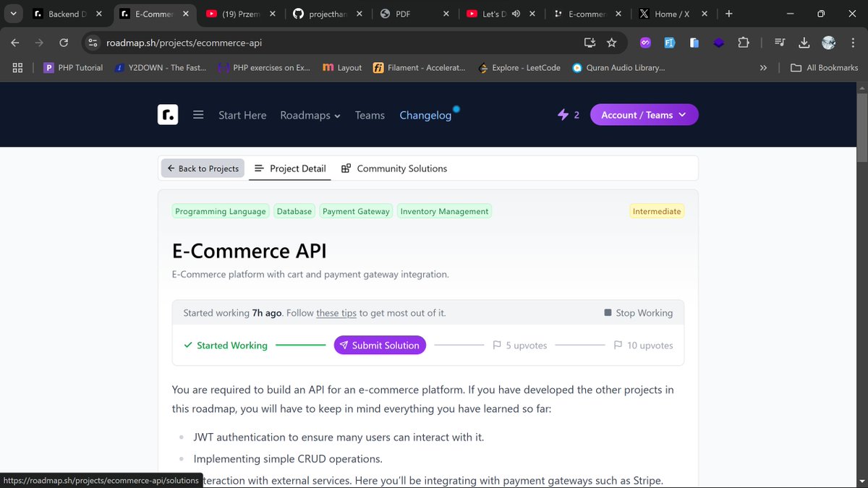Screen dimensions: 868x488
Task: View site information icon in address bar
Action: (93, 43)
